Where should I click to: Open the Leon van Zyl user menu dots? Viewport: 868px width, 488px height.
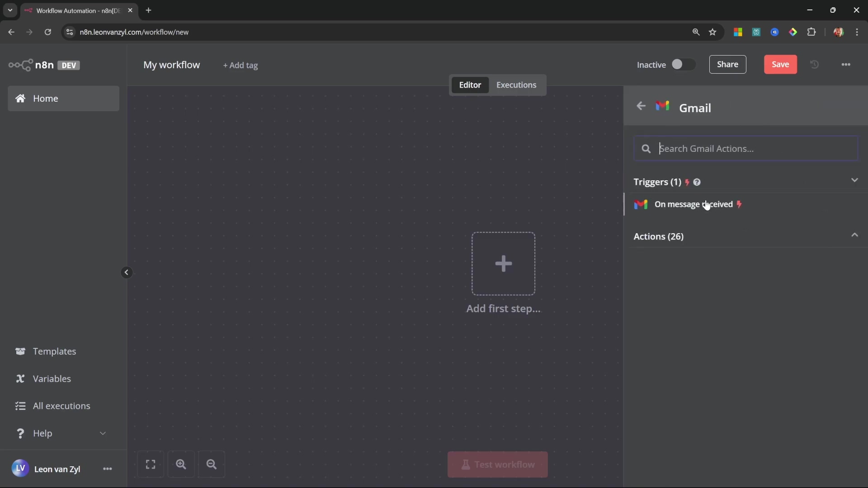coord(107,469)
